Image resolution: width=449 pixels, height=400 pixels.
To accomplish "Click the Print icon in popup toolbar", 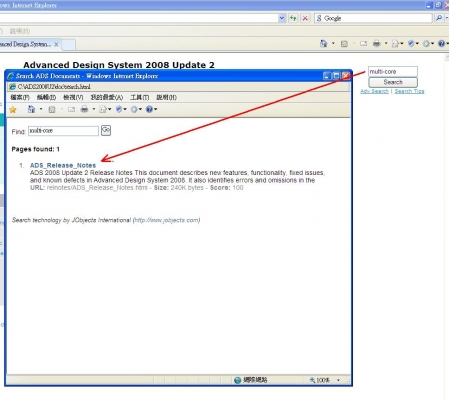I will click(x=84, y=109).
